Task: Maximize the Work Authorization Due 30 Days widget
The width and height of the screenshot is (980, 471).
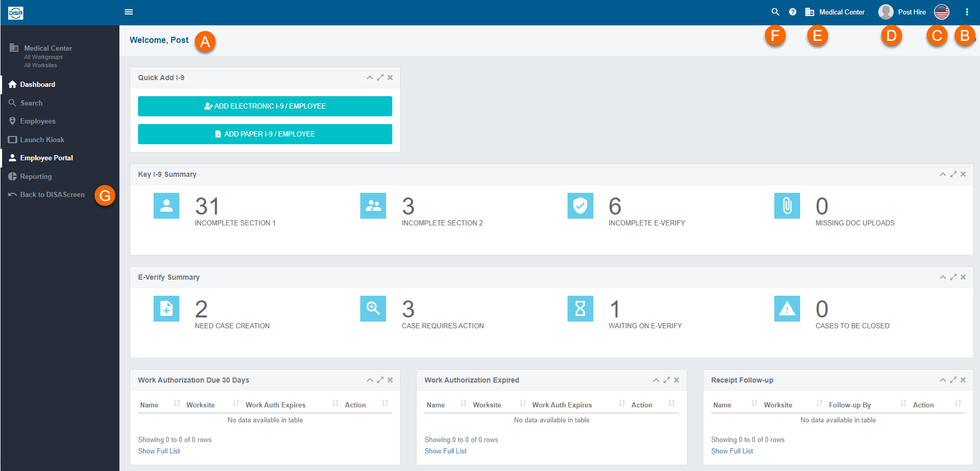Action: (380, 380)
